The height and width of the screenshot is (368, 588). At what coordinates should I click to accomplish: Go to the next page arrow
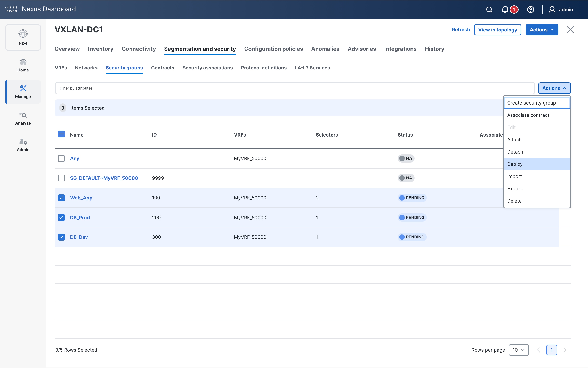(x=565, y=350)
